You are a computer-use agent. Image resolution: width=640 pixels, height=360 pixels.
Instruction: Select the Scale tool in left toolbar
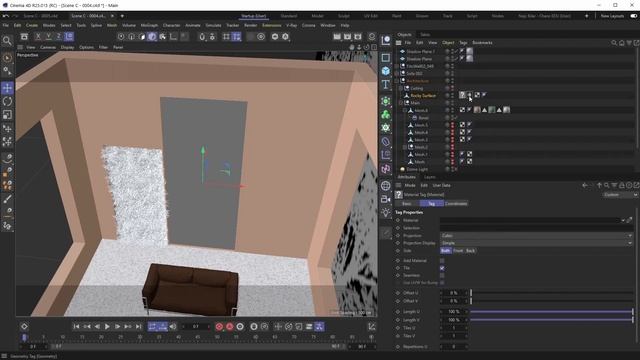tap(7, 115)
